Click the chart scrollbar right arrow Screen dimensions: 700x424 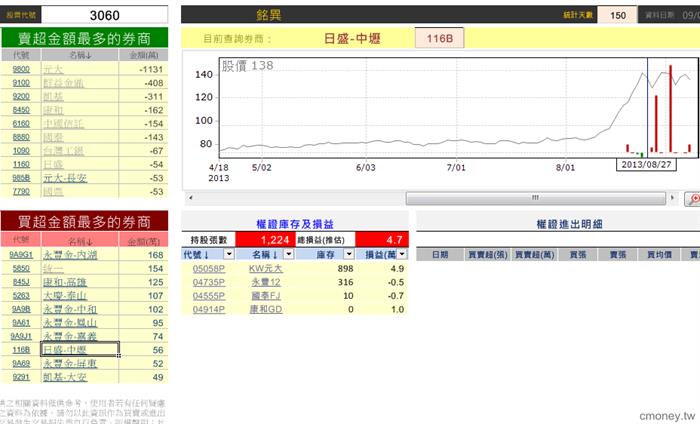click(672, 198)
